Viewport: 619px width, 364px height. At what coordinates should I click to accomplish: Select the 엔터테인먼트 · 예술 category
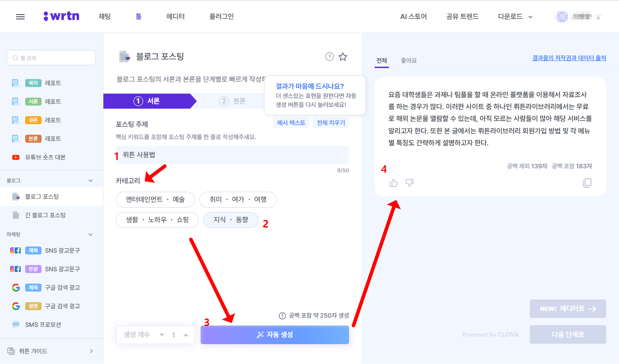pos(155,200)
